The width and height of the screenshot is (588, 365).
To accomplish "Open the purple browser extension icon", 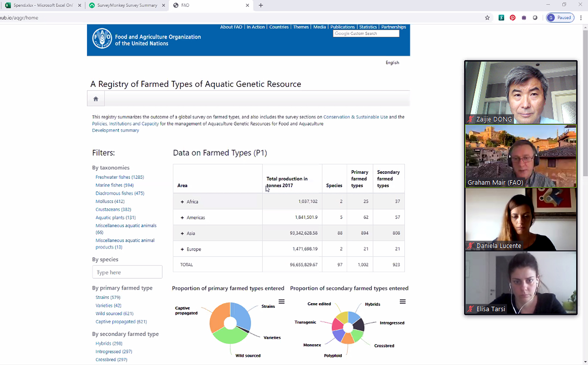I will (524, 18).
